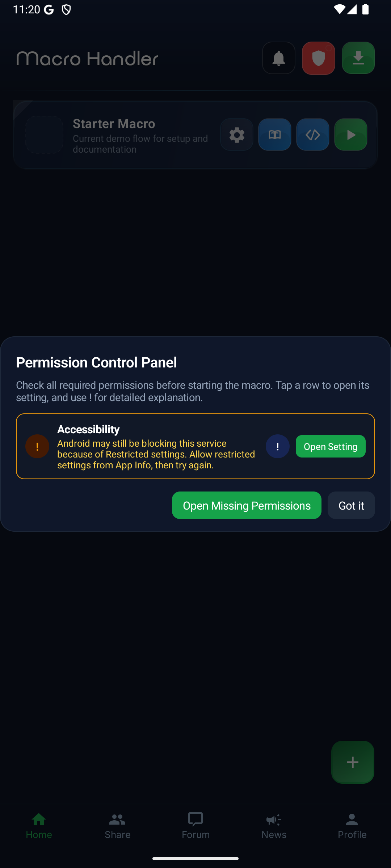Open settings for the Starter Macro

pyautogui.click(x=236, y=135)
